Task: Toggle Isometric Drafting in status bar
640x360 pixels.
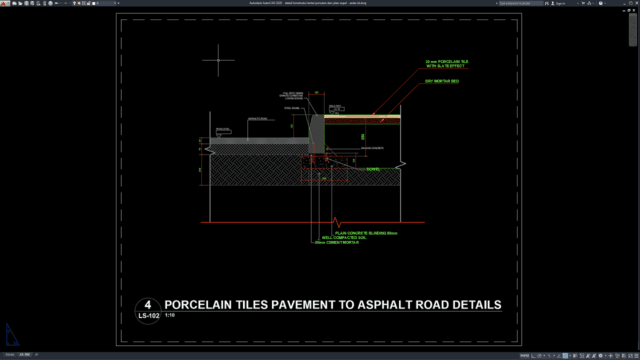Action: [549, 356]
